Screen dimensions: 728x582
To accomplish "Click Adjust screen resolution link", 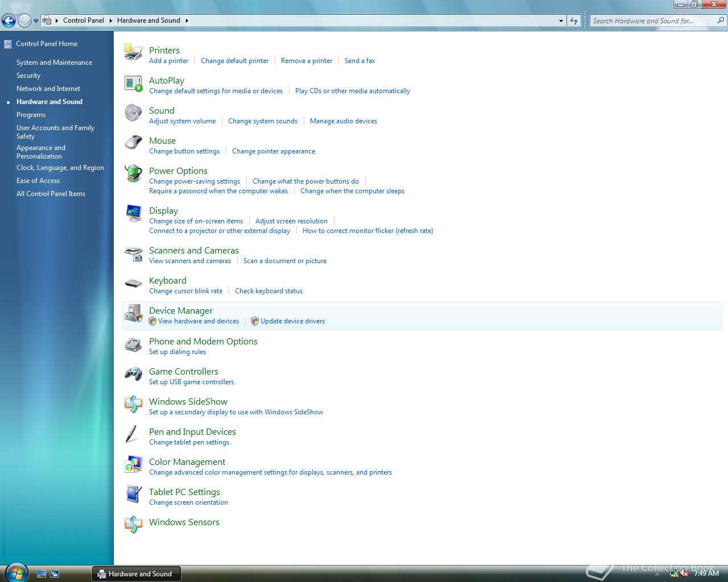I will 291,221.
